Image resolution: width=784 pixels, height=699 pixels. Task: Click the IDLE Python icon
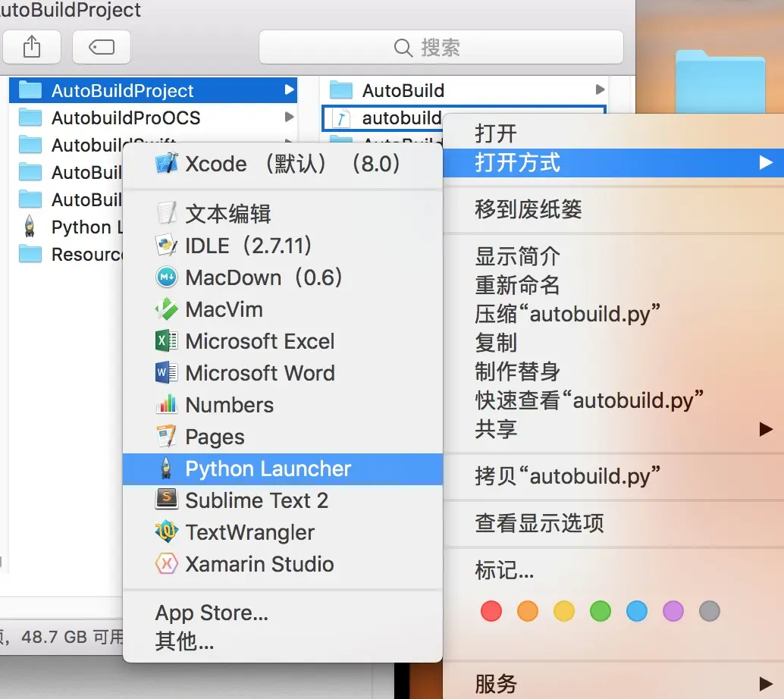[x=167, y=246]
